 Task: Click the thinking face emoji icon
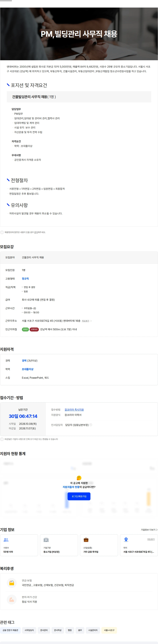[x=79, y=478]
